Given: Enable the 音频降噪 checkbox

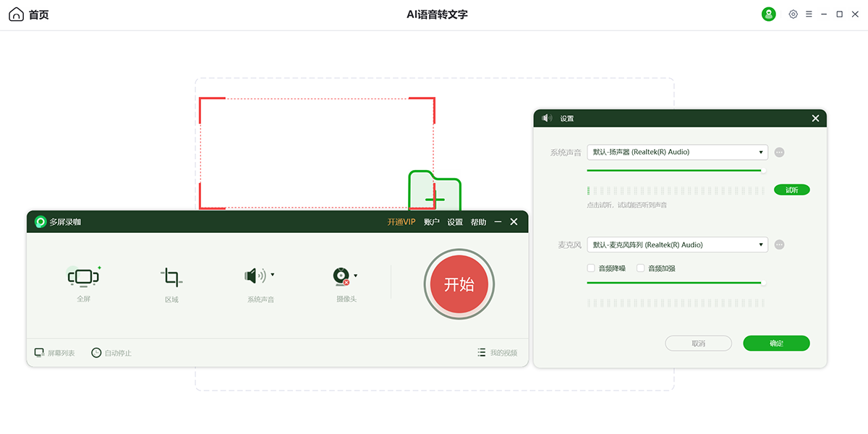Looking at the screenshot, I should 591,268.
